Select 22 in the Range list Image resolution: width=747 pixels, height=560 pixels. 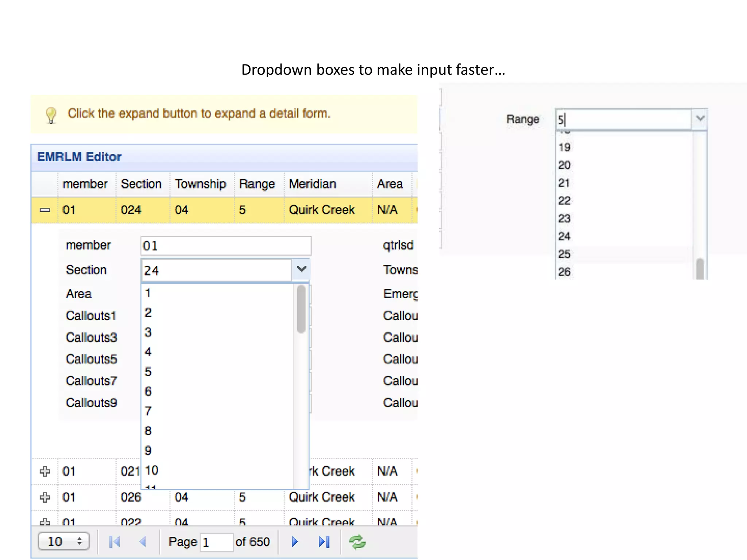(x=564, y=201)
